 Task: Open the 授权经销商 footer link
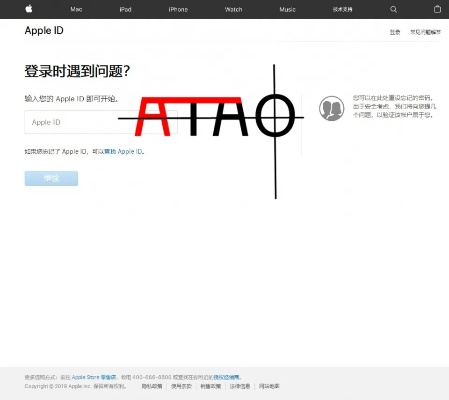[x=227, y=377]
